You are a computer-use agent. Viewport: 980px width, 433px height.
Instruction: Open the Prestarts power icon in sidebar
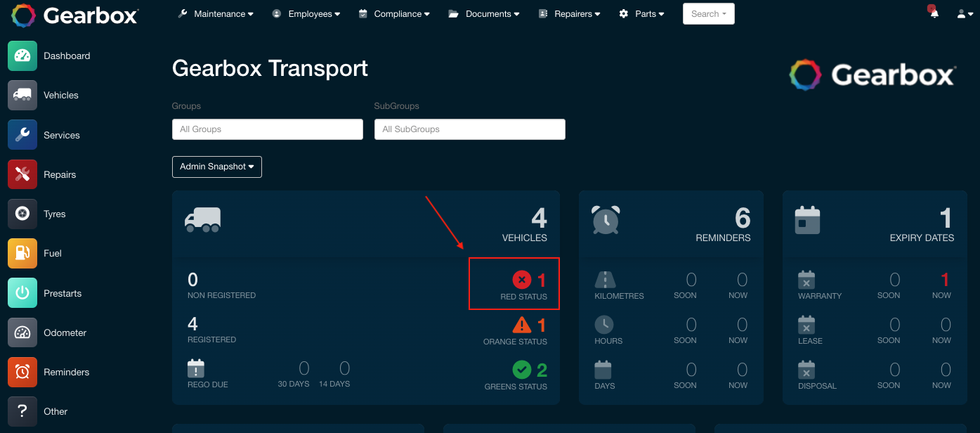tap(22, 293)
